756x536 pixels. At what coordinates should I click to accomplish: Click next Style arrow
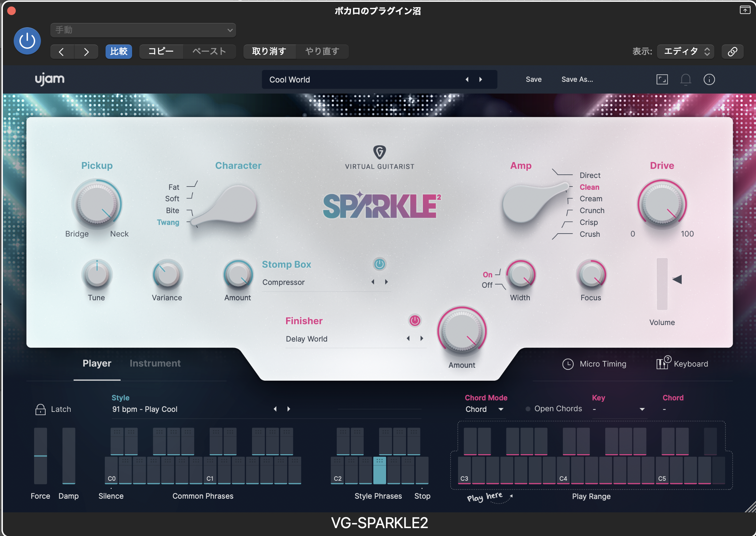pos(289,409)
